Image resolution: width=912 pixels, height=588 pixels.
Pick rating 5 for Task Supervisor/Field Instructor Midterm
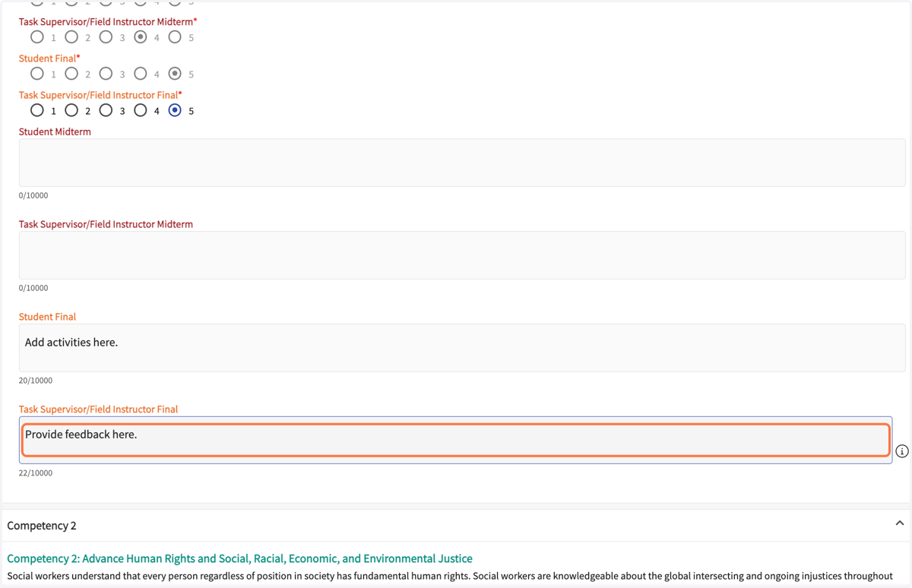tap(175, 36)
